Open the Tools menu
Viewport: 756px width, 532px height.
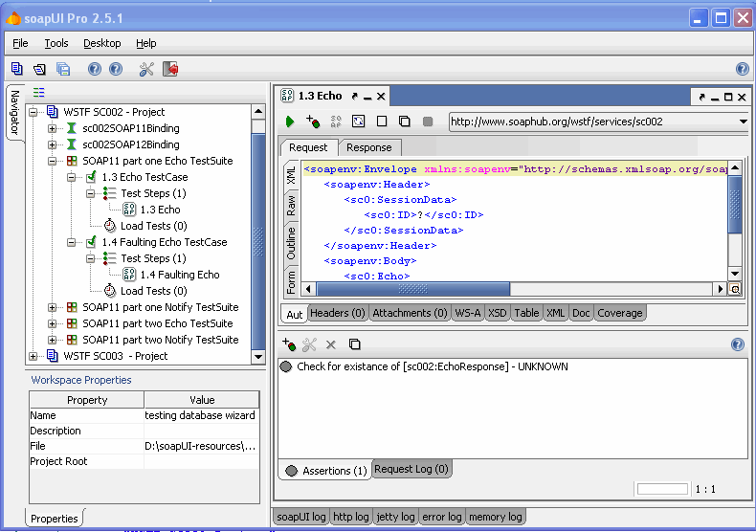[56, 43]
